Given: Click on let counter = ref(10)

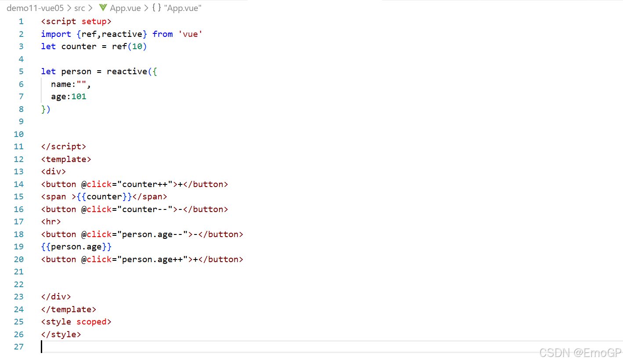Looking at the screenshot, I should click(94, 47).
